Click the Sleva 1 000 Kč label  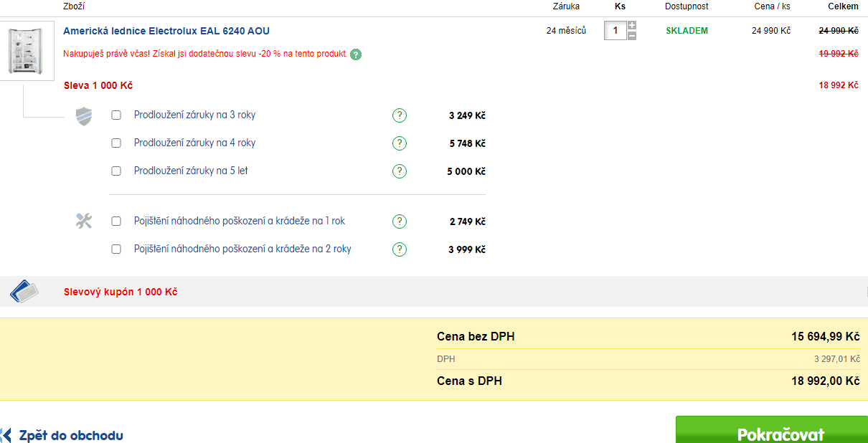tap(98, 85)
